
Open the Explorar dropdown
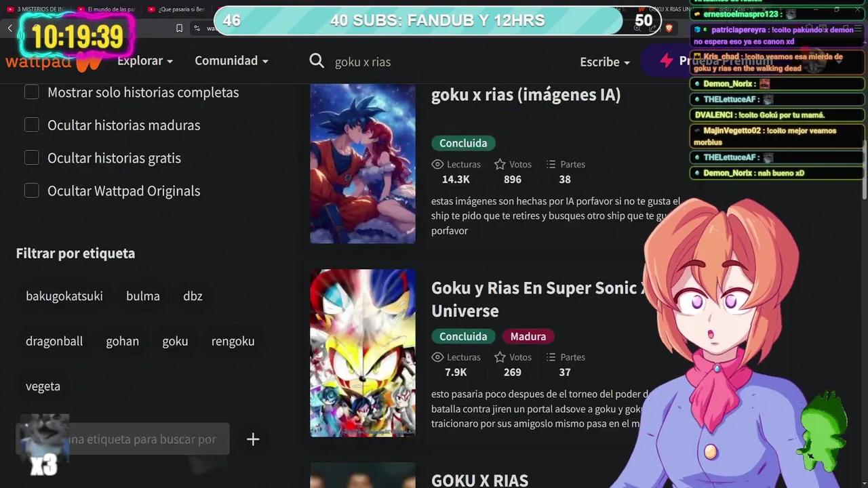(145, 61)
